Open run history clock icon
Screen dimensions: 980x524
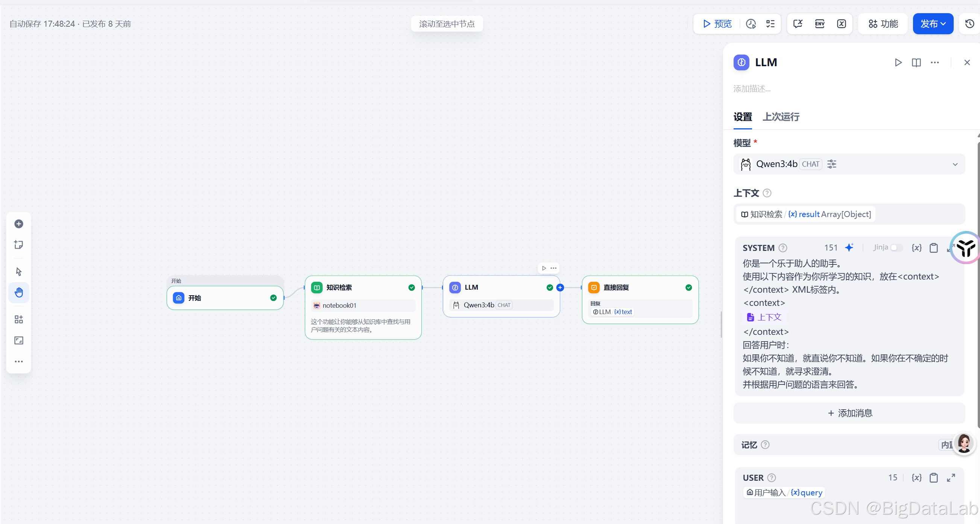(x=751, y=24)
